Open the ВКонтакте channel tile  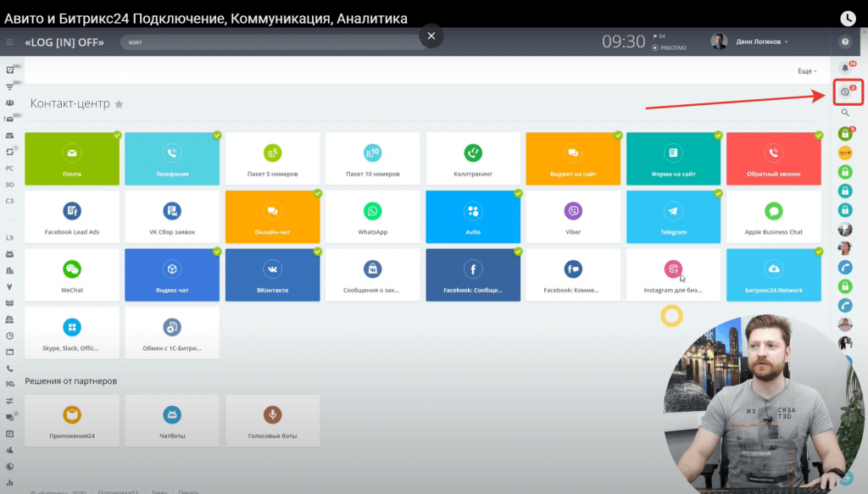[x=272, y=275]
